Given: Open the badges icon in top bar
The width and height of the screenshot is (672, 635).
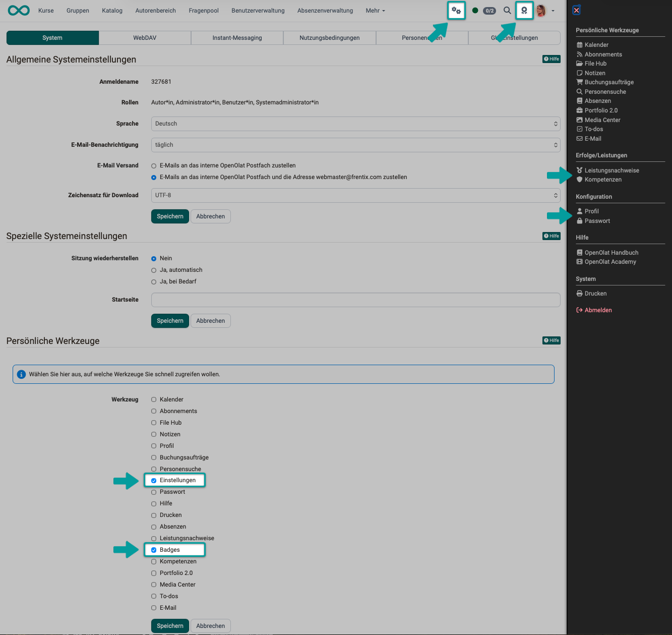Looking at the screenshot, I should tap(524, 11).
